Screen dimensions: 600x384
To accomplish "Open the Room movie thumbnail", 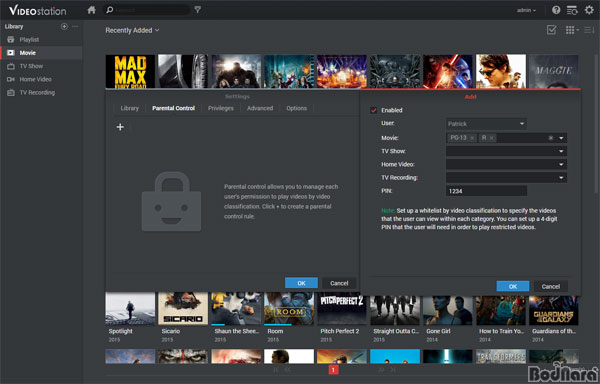I will click(289, 309).
